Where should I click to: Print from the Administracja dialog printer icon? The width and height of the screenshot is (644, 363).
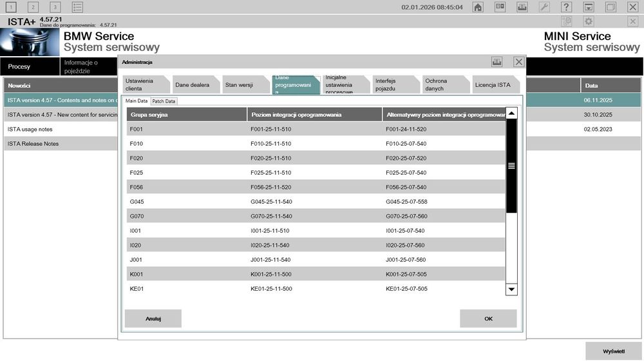[497, 62]
